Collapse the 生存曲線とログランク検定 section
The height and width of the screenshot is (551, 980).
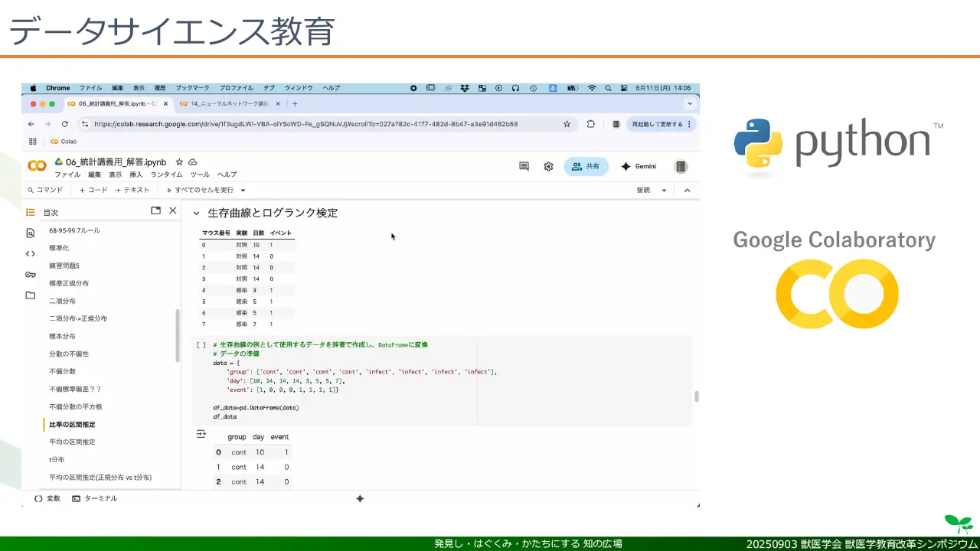(196, 214)
